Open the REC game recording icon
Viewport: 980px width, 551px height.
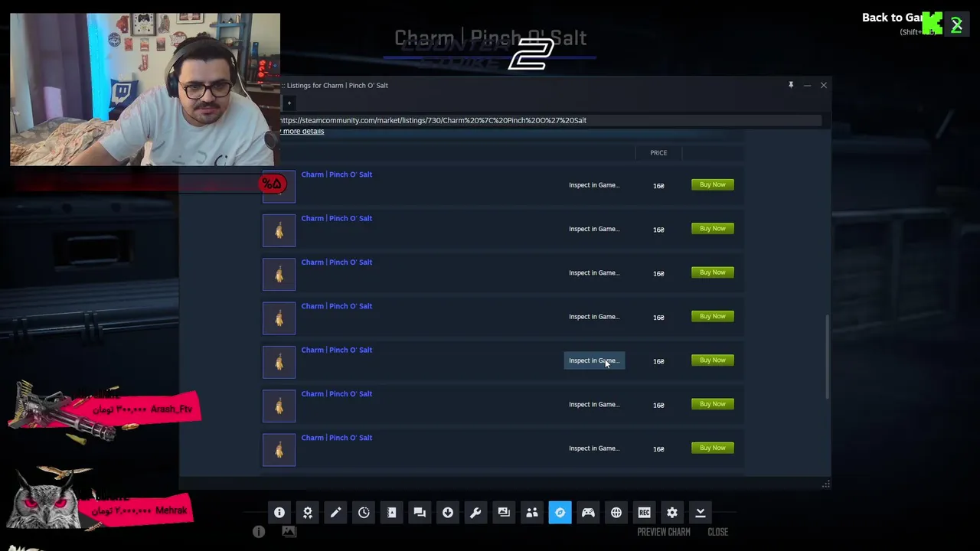[644, 513]
